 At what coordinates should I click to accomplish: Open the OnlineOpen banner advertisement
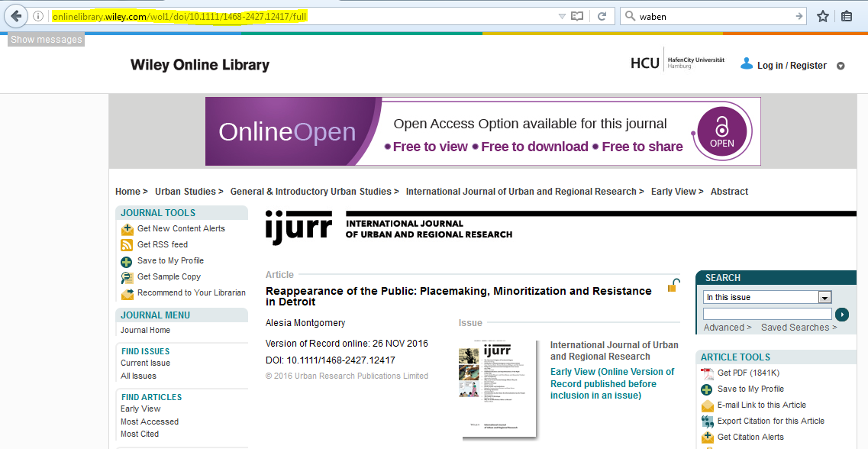[482, 131]
